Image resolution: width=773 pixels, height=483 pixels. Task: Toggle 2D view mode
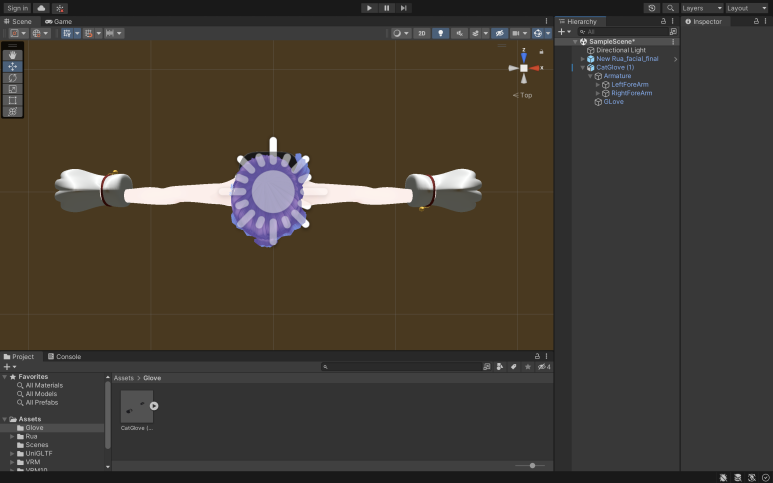tap(422, 33)
